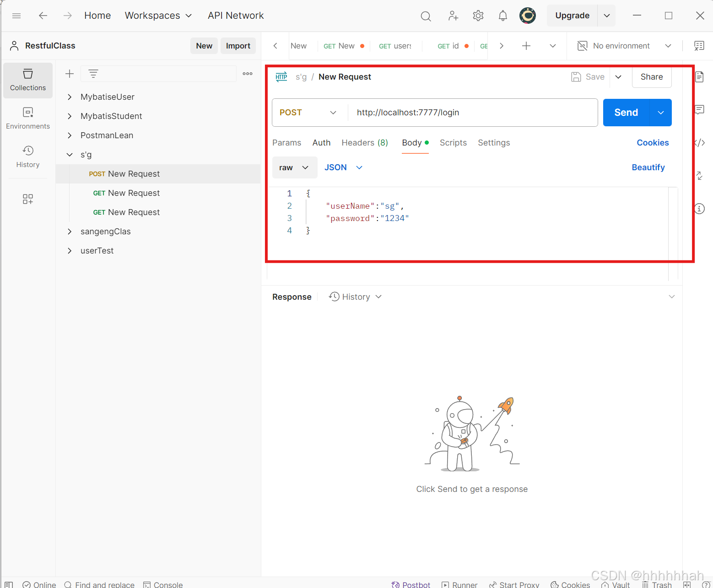Open the Workspaces dropdown

(158, 16)
